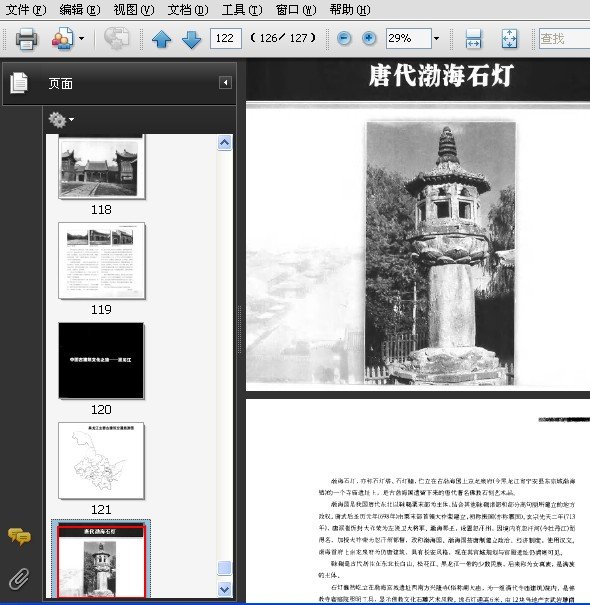
Task: Click the fit width scrolling mode icon
Action: [x=473, y=39]
